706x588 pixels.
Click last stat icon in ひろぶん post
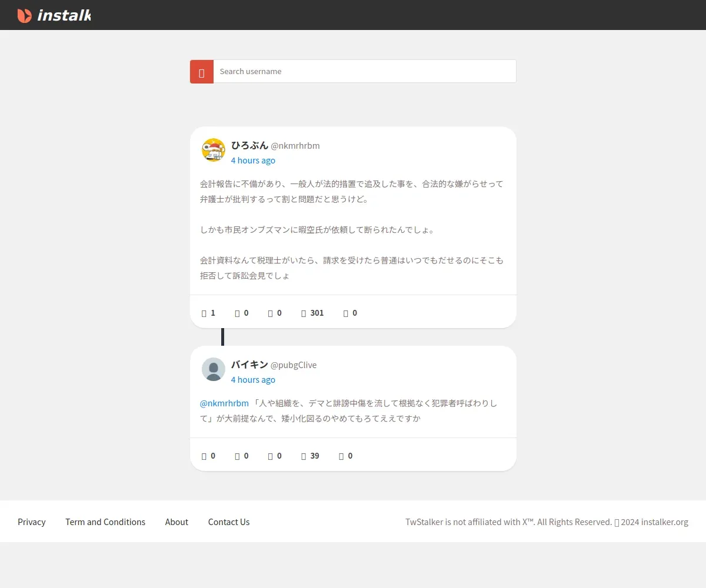pyautogui.click(x=346, y=313)
